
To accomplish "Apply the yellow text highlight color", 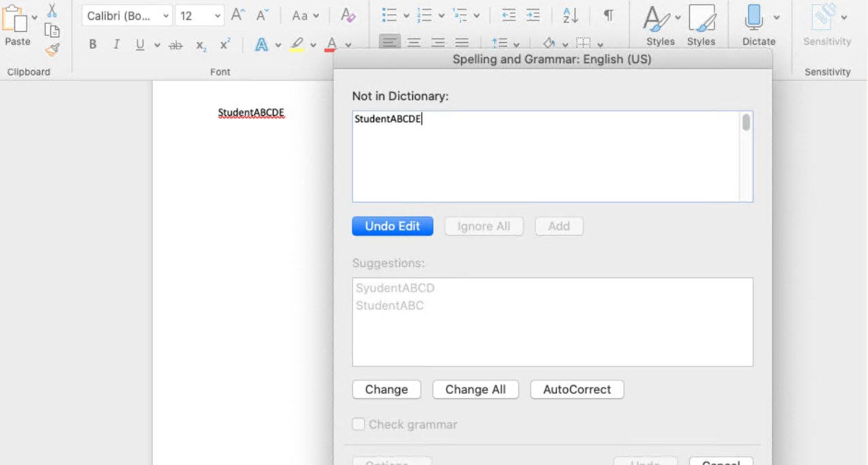I will click(297, 45).
